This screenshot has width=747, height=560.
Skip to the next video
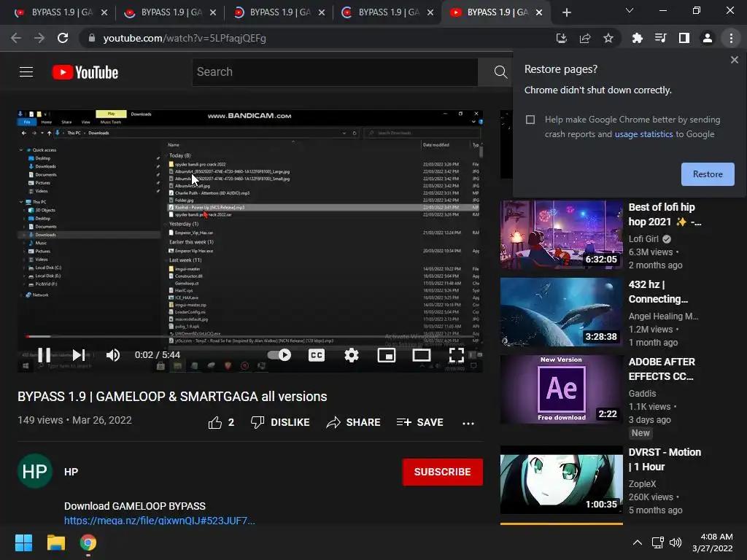pos(79,355)
